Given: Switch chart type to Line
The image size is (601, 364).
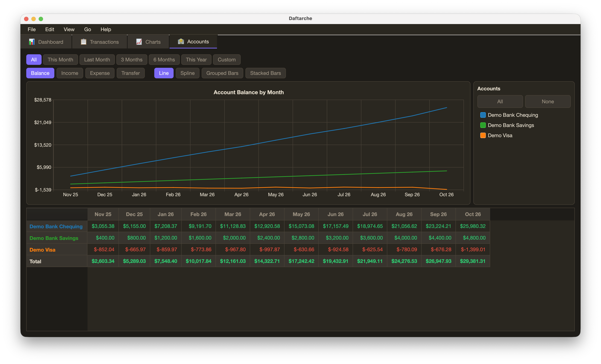Looking at the screenshot, I should (164, 73).
